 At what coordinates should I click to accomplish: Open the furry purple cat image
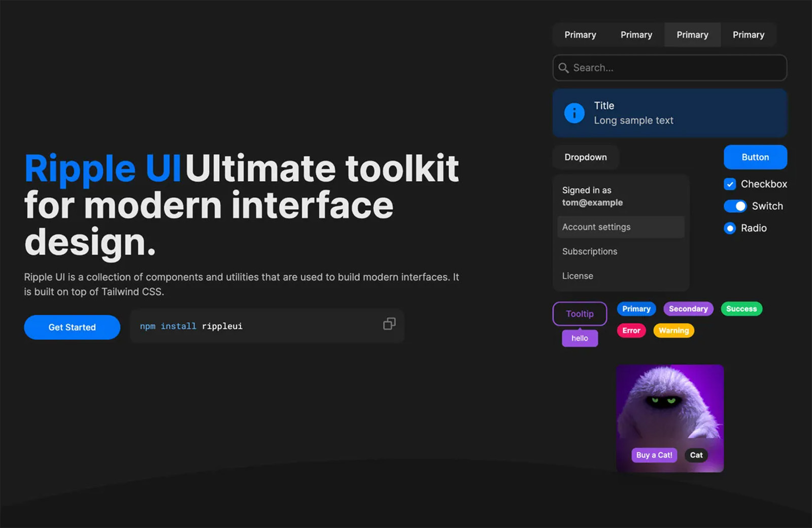670,418
